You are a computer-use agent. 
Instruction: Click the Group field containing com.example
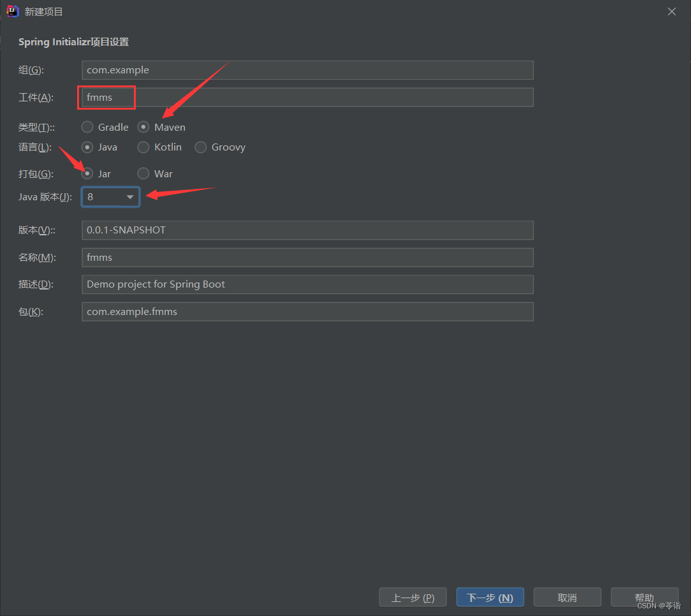(x=308, y=70)
